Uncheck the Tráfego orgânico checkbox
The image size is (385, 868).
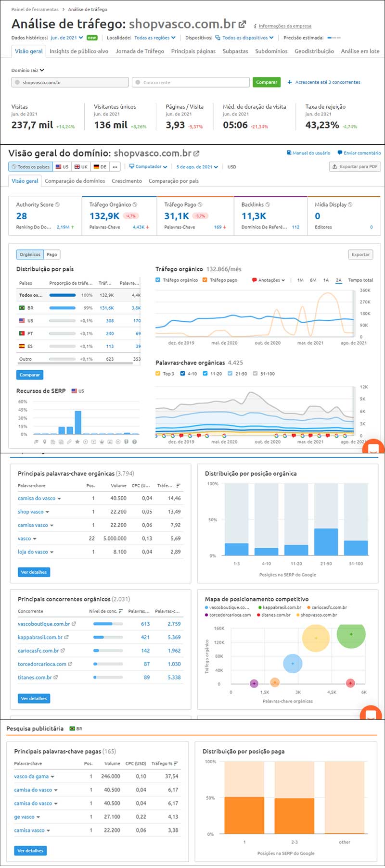click(158, 280)
